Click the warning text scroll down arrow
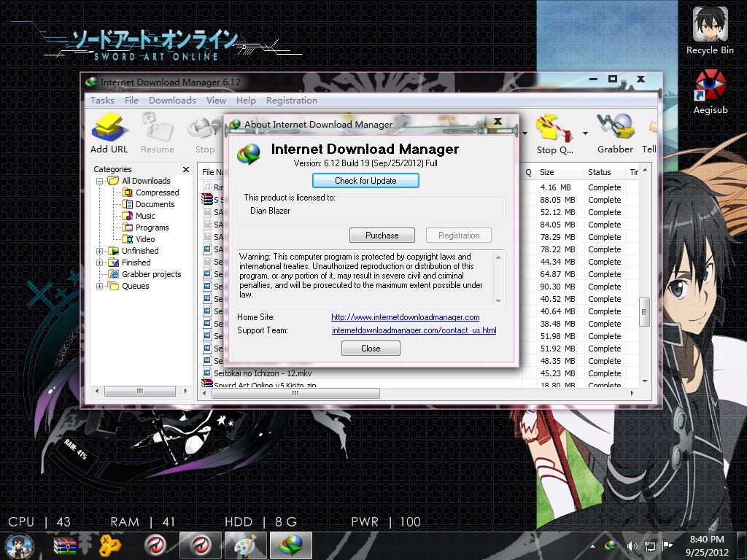 point(498,301)
